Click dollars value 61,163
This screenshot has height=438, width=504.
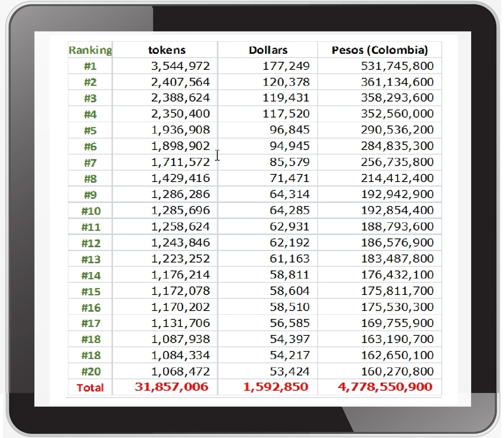click(x=289, y=259)
